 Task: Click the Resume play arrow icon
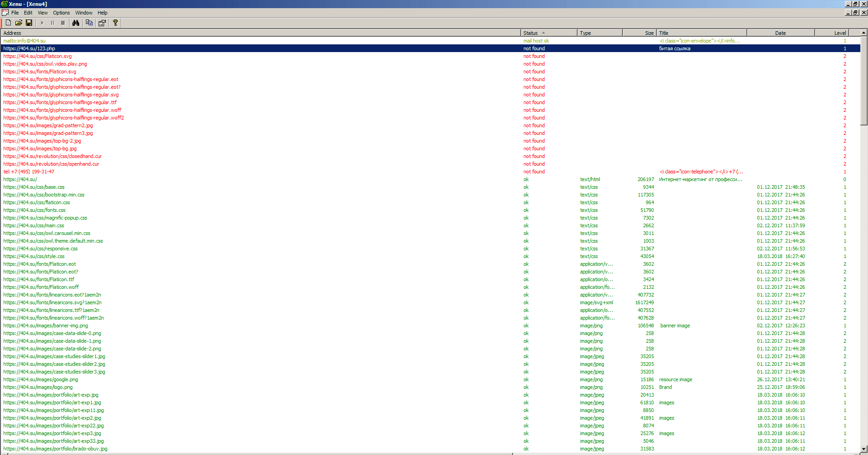(42, 23)
